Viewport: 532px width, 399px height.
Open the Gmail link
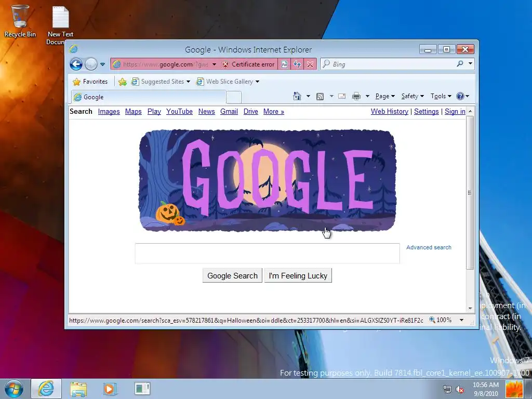(x=229, y=112)
